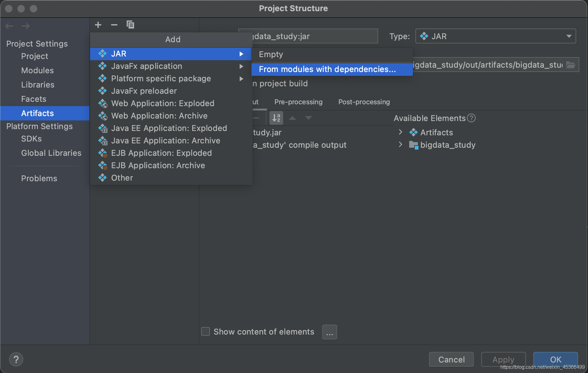The height and width of the screenshot is (373, 588).
Task: Open Facets settings in sidebar
Action: coord(34,99)
